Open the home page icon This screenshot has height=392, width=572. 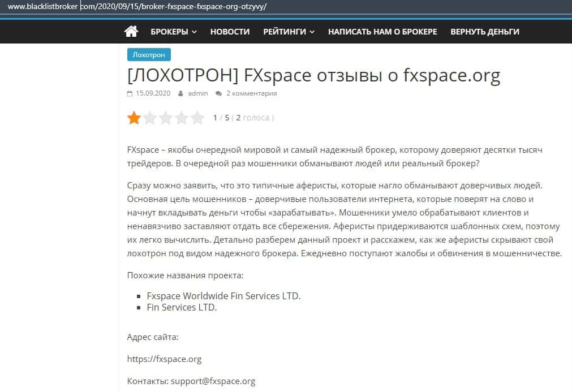pyautogui.click(x=131, y=31)
